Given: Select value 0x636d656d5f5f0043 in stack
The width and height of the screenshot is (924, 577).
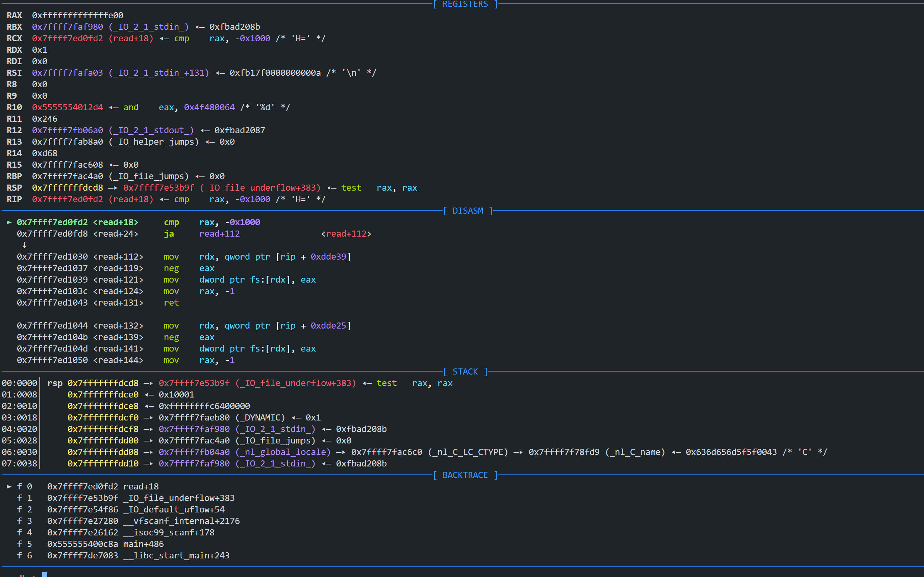Looking at the screenshot, I should pos(731,452).
